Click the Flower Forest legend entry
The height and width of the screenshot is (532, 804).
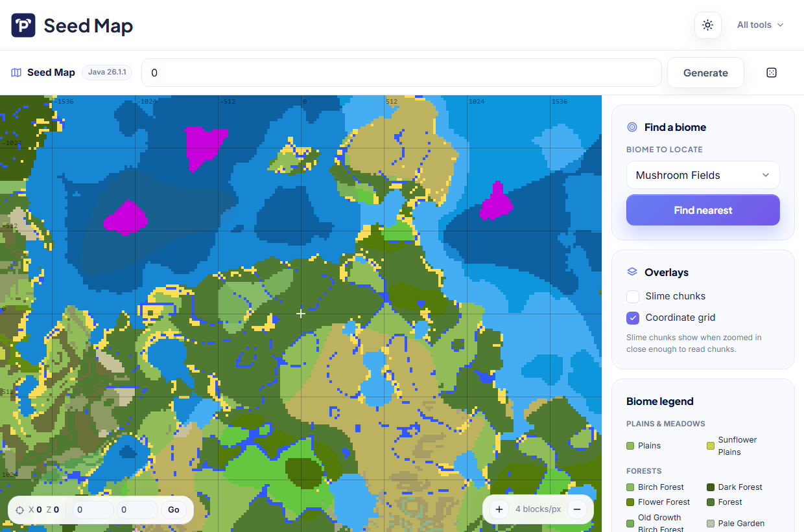pyautogui.click(x=658, y=502)
